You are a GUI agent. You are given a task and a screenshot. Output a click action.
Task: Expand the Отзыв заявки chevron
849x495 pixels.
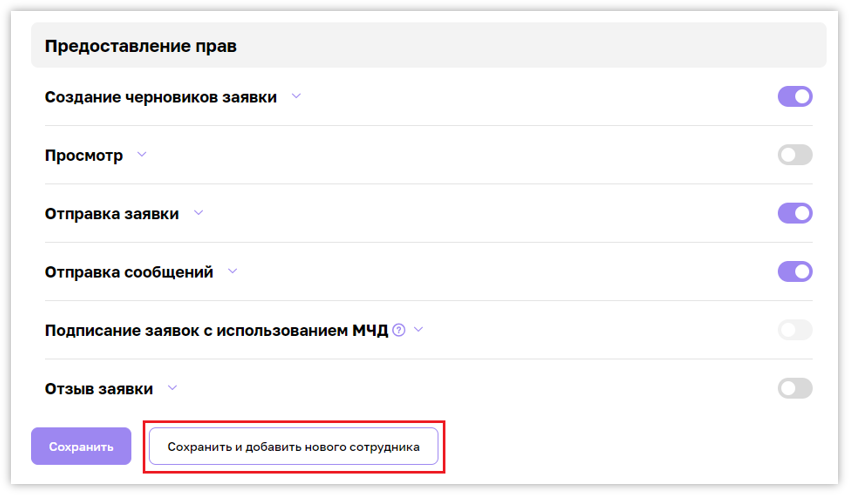tap(172, 388)
